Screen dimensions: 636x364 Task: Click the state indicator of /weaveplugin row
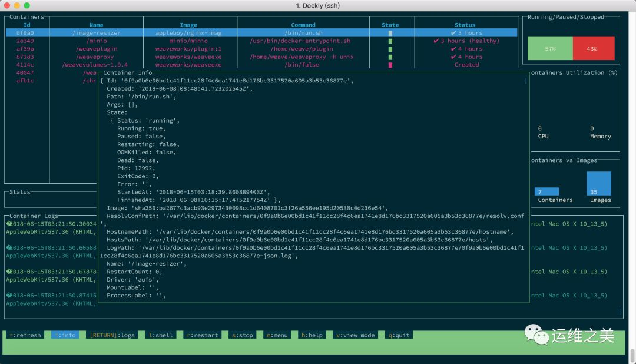390,49
